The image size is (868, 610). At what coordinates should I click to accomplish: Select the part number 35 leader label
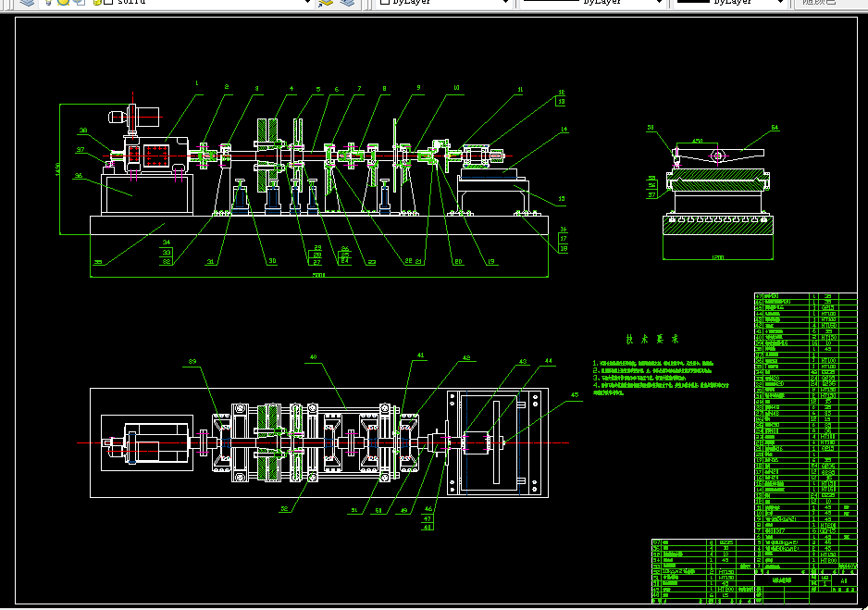pyautogui.click(x=98, y=262)
